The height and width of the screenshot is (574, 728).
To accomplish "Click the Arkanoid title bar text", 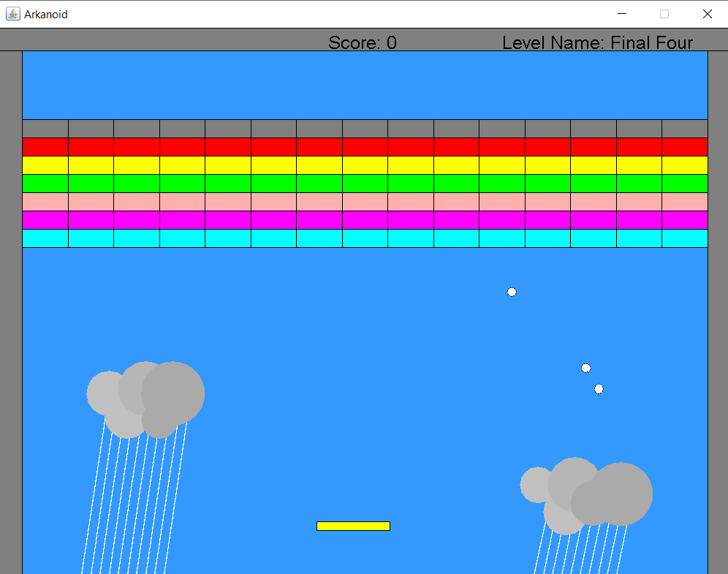I will tap(46, 14).
